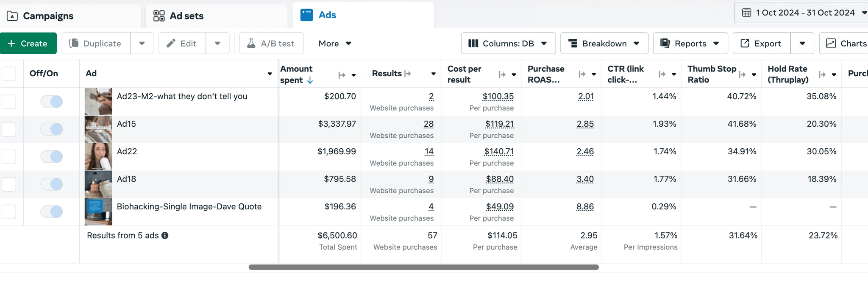Click the column resize icon in Cost per result header
The image size is (868, 292).
coord(502,75)
